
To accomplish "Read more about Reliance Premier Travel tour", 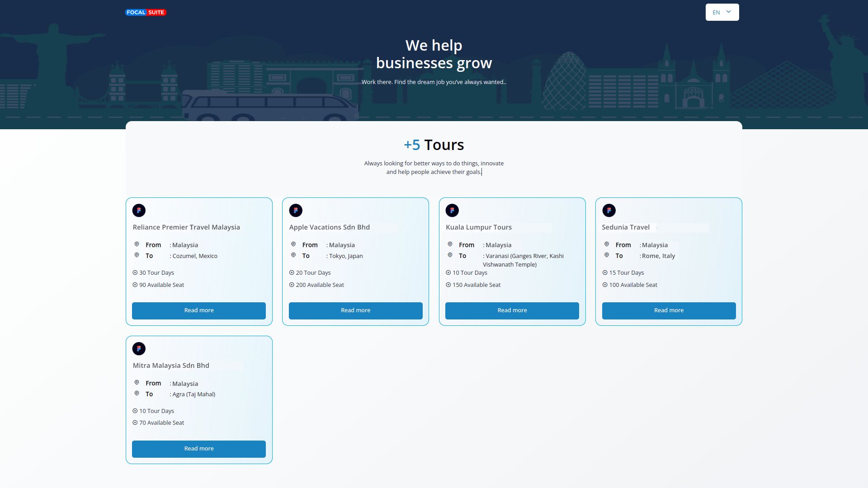I will pos(199,310).
